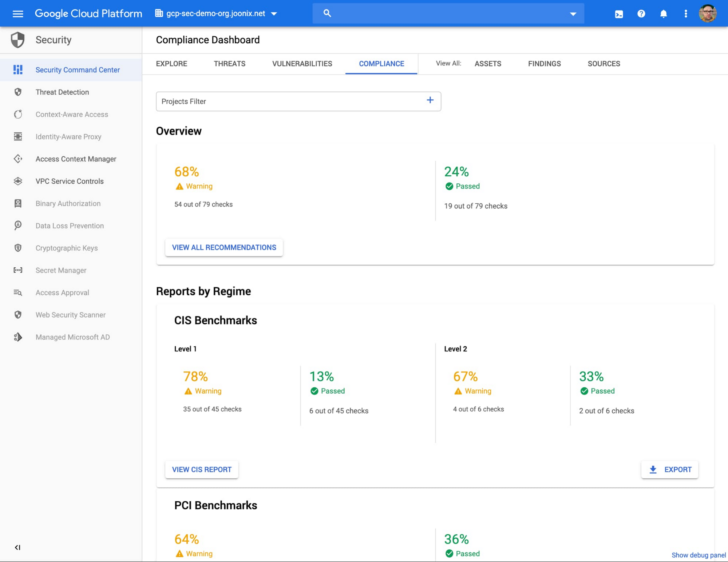
Task: Select the THREATS tab
Action: pyautogui.click(x=229, y=64)
